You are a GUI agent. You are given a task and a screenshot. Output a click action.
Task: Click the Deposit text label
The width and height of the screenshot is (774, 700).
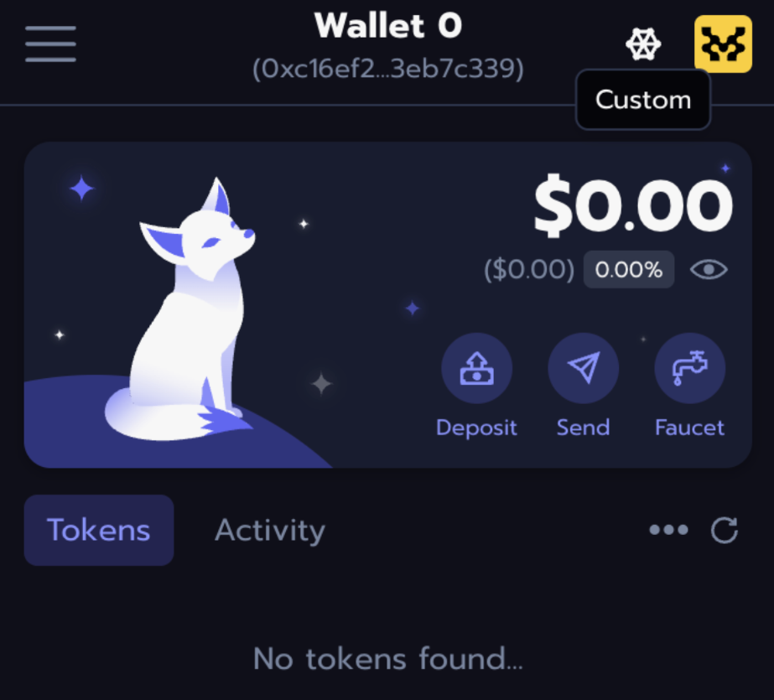[x=476, y=428]
